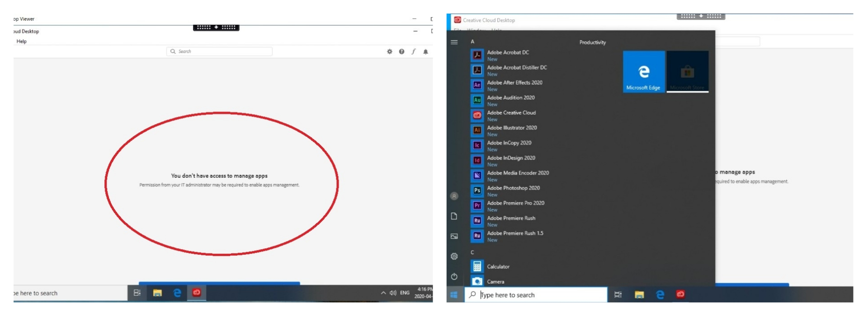
Task: Expand the hidden icons chevron in the system tray
Action: click(x=383, y=293)
